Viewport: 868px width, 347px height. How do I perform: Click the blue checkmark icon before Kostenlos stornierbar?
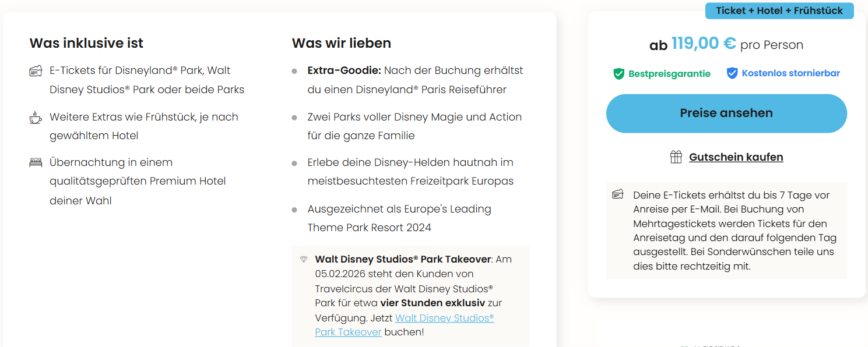pos(732,73)
